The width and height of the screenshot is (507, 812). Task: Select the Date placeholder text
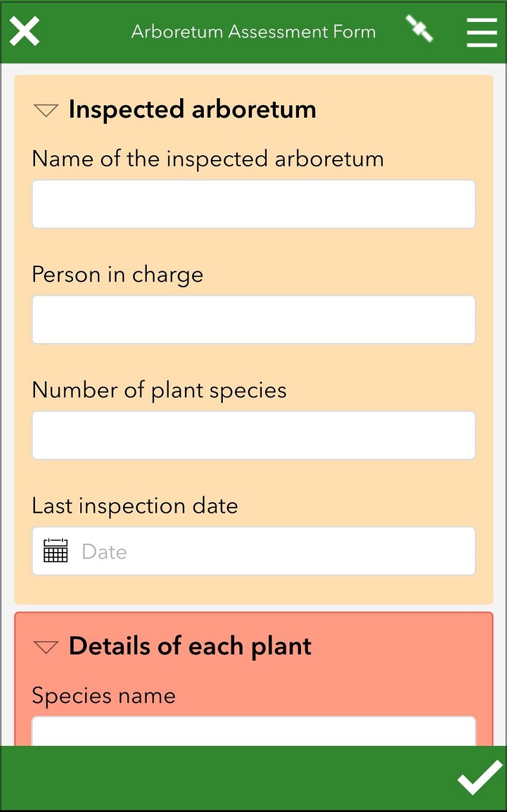(105, 551)
